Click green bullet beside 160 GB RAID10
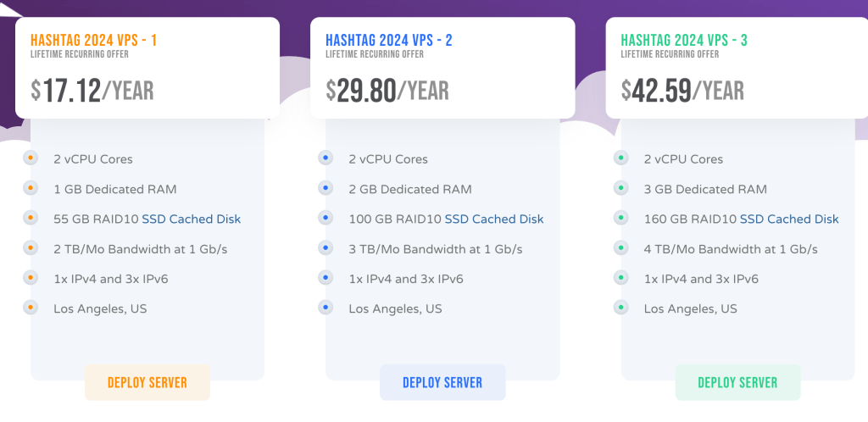The height and width of the screenshot is (422, 868). point(621,218)
